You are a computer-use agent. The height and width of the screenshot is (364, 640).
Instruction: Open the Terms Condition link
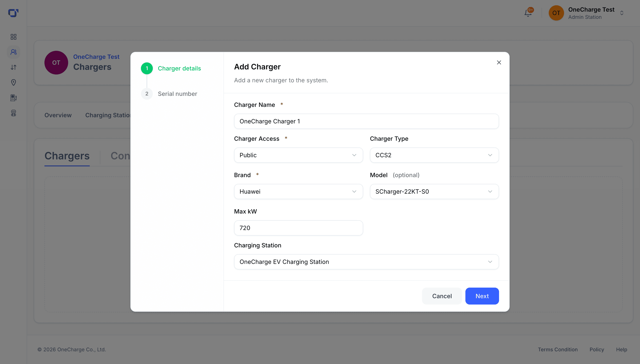pyautogui.click(x=558, y=349)
